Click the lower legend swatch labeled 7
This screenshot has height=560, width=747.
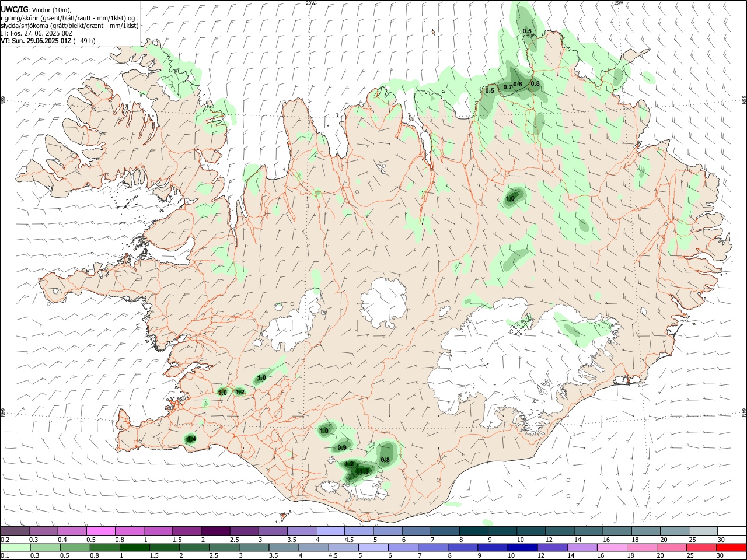[433, 547]
